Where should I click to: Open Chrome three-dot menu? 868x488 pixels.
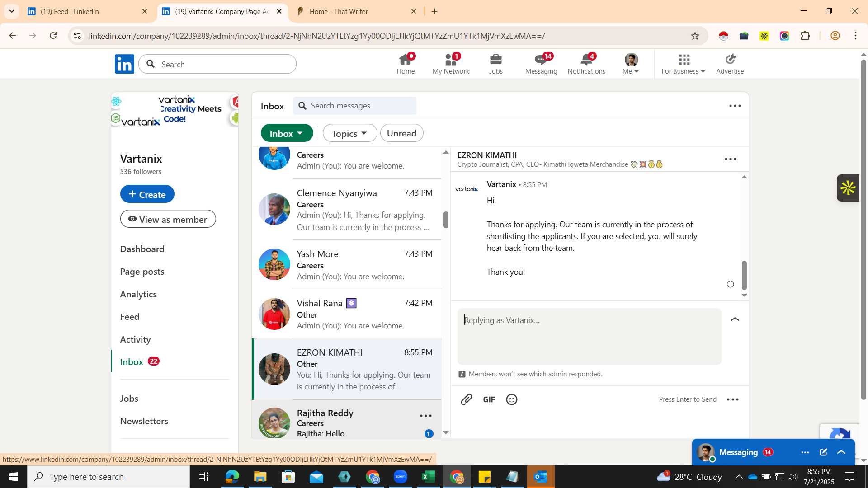[856, 36]
